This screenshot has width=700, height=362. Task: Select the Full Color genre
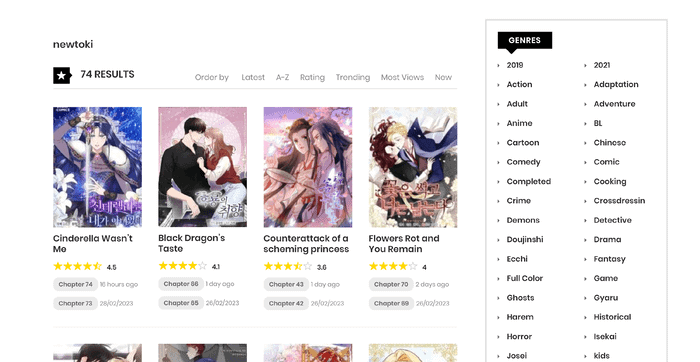[x=525, y=279]
